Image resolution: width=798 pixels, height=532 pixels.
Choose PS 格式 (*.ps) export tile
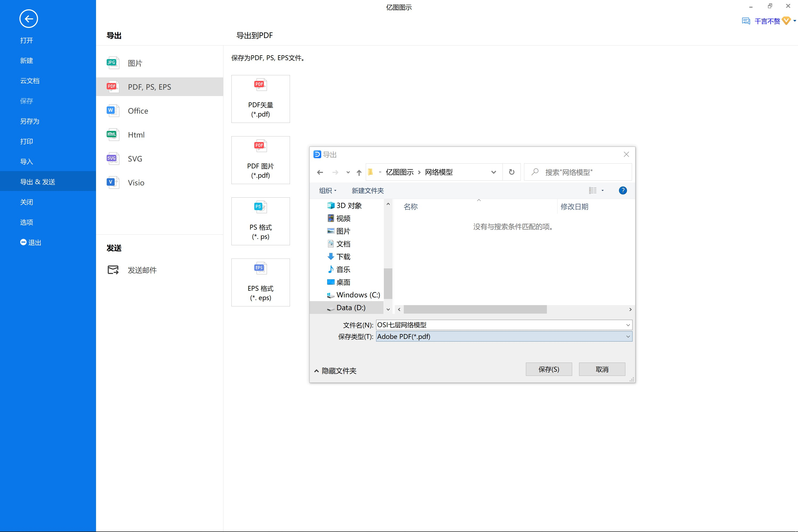[x=261, y=221]
